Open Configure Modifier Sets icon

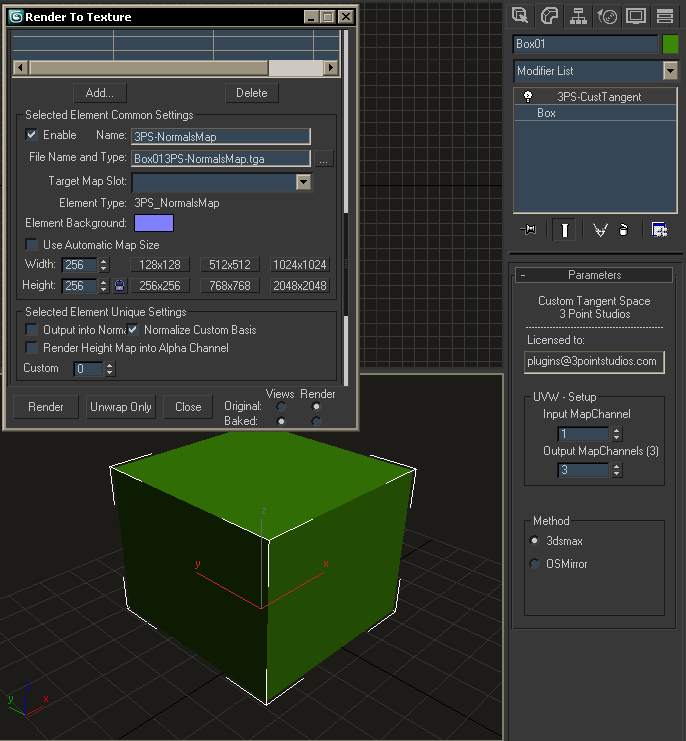pyautogui.click(x=659, y=229)
